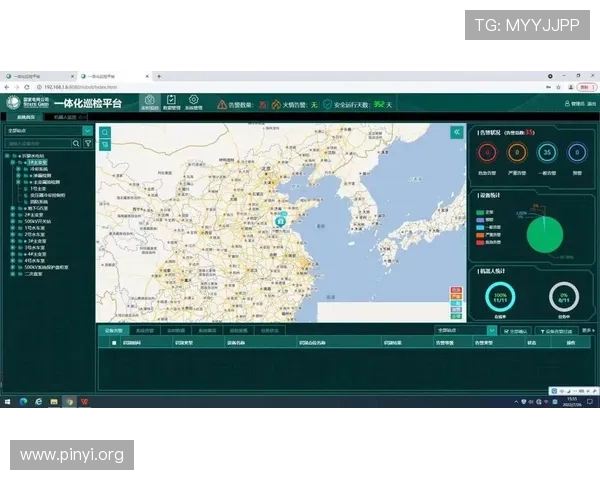Open the clipboard-check data management icon
The width and height of the screenshot is (600, 480).
(171, 100)
